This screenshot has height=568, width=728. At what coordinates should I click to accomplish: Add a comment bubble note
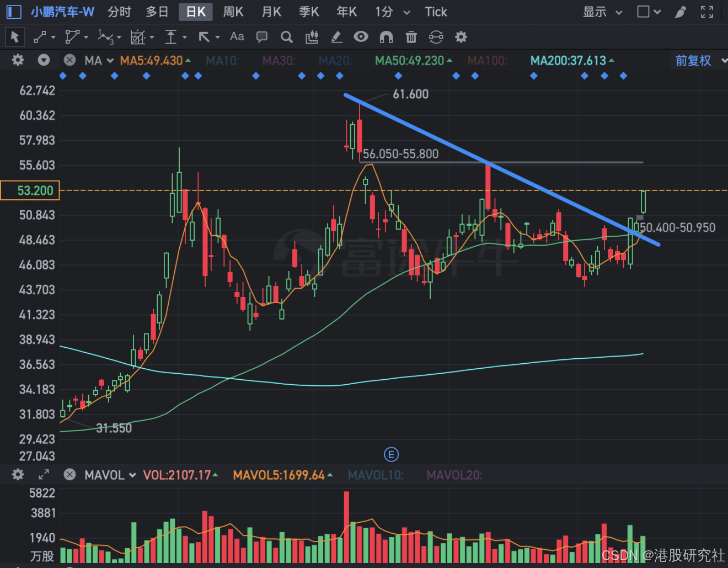262,37
